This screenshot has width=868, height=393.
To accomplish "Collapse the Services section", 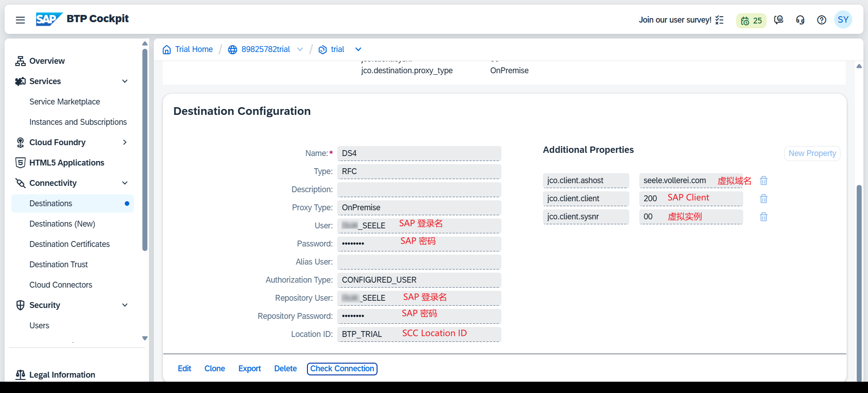I will [125, 81].
